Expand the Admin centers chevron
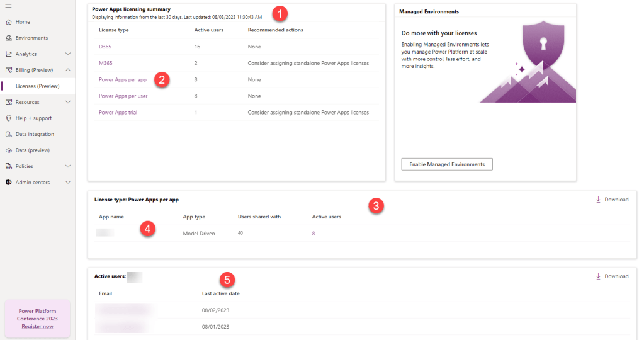Viewport: 644px width, 340px height. [68, 183]
